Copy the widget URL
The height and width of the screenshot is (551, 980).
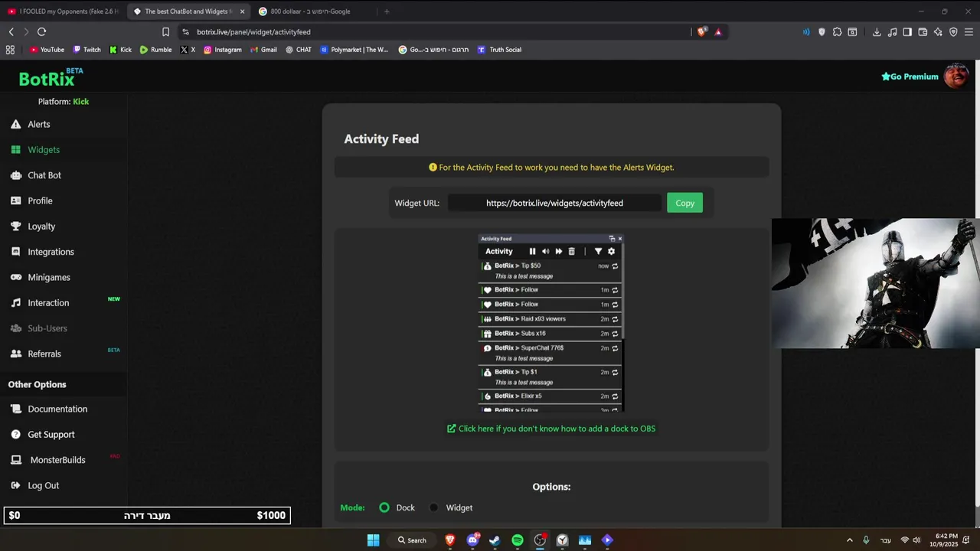coord(684,203)
